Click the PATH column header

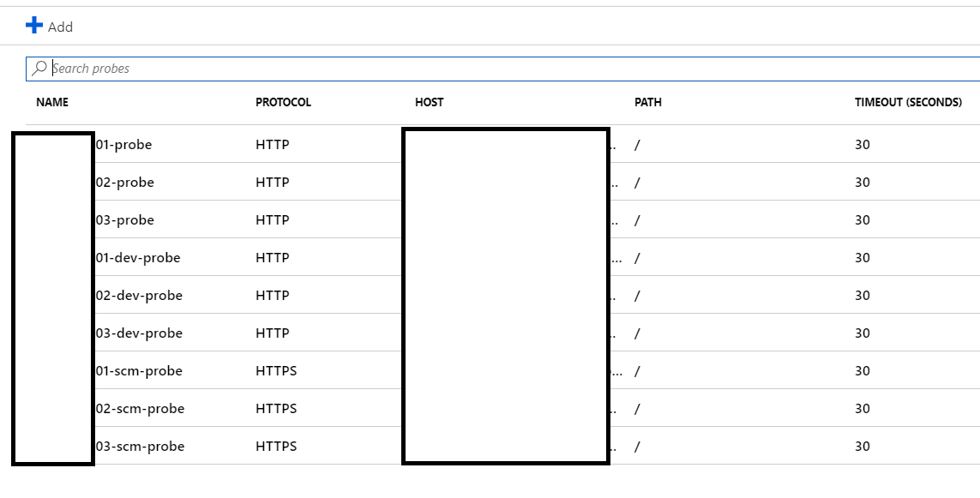point(647,102)
